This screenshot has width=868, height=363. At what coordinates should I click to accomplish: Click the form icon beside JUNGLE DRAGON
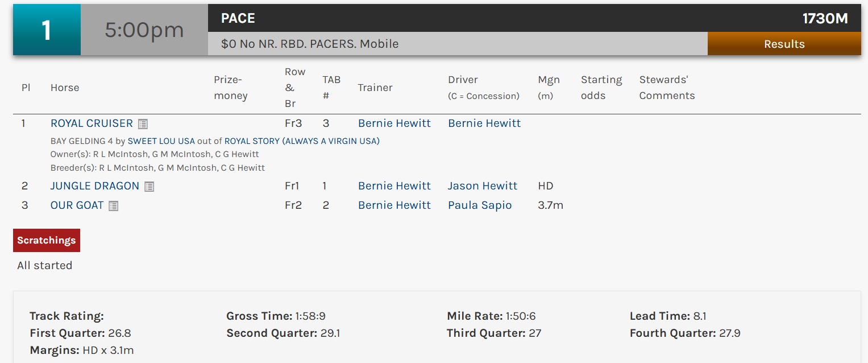[149, 187]
